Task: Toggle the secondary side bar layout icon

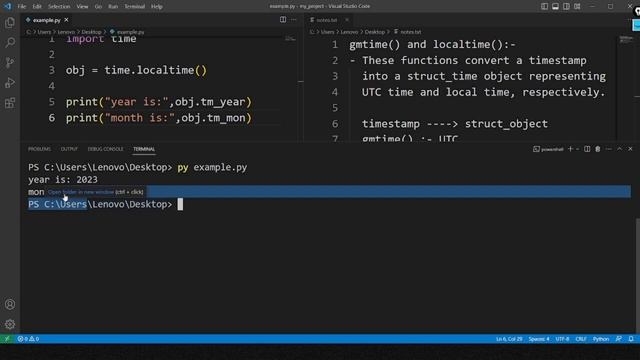Action: coord(566,6)
